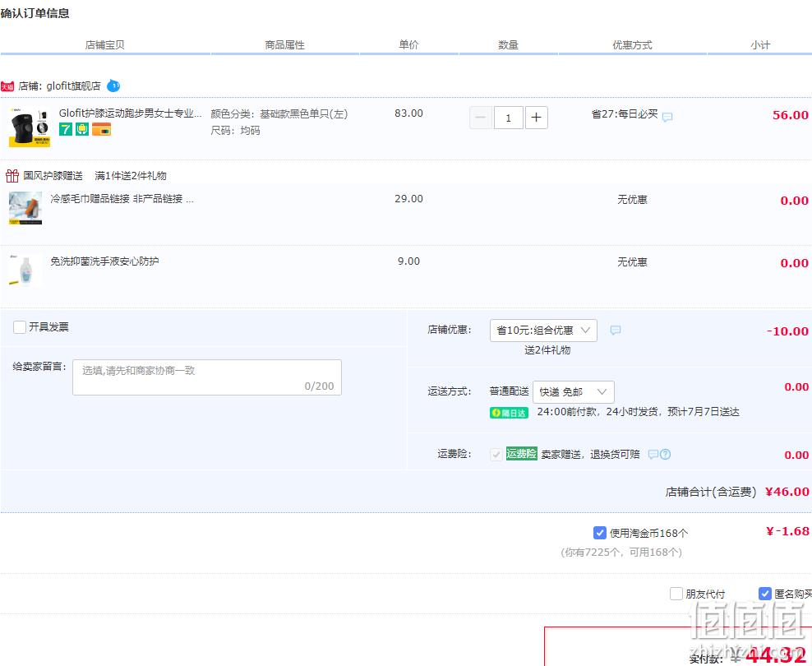Click the 数量 column header
The width and height of the screenshot is (812, 666).
[508, 45]
